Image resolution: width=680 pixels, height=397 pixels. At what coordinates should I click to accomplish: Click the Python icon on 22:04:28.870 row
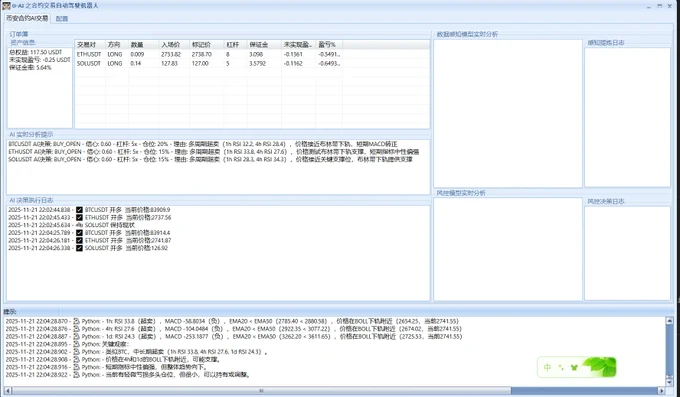click(76, 322)
